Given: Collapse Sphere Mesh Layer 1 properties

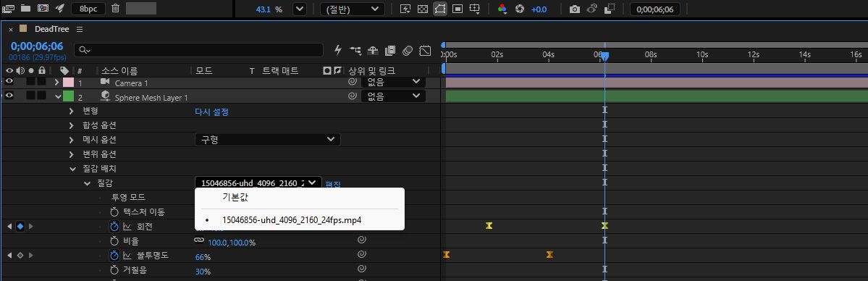Looking at the screenshot, I should [x=57, y=96].
